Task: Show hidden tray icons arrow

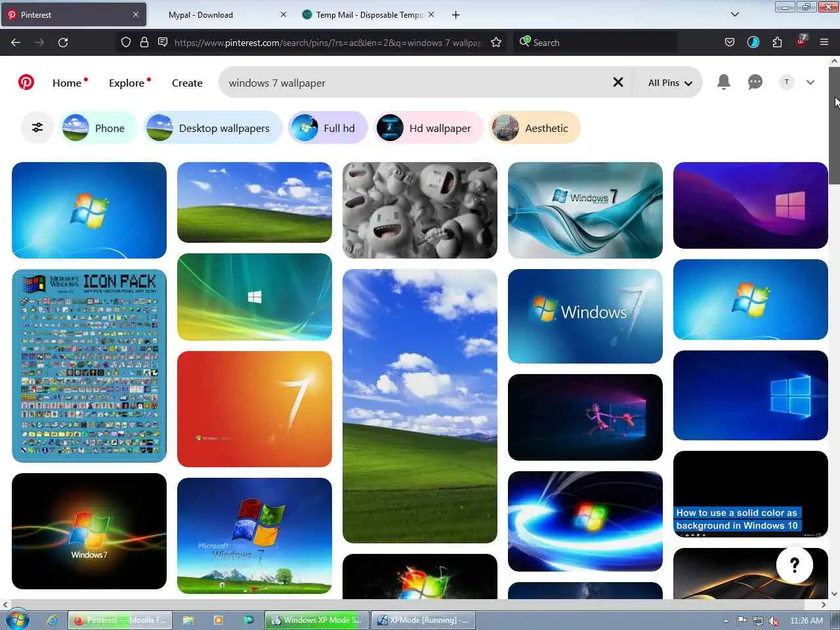Action: [726, 621]
